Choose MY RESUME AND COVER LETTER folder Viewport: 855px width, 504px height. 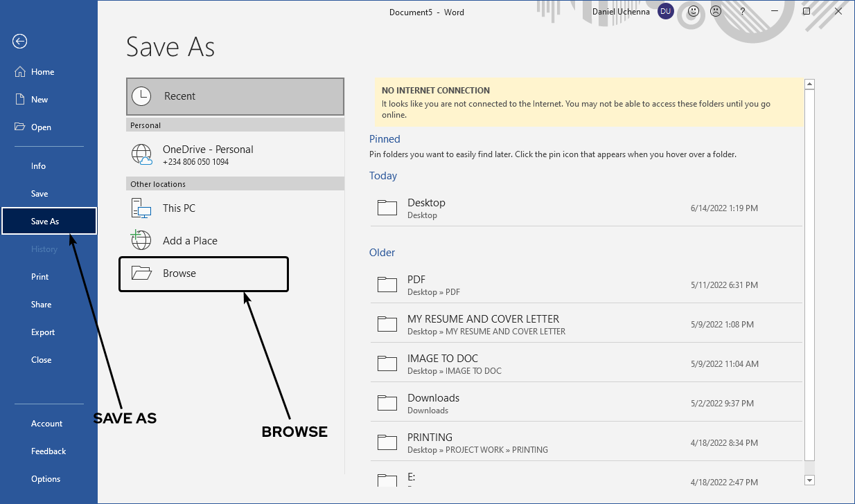click(x=483, y=324)
